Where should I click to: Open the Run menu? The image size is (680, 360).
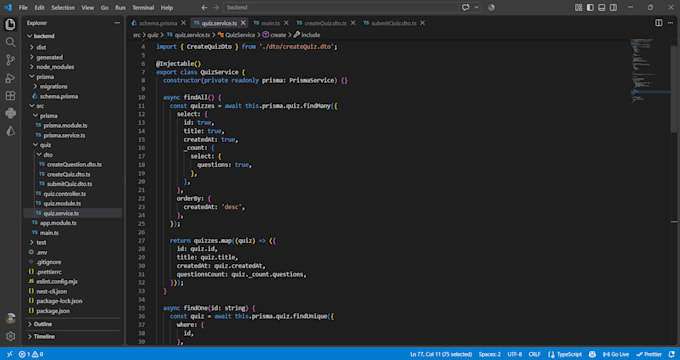coord(121,7)
